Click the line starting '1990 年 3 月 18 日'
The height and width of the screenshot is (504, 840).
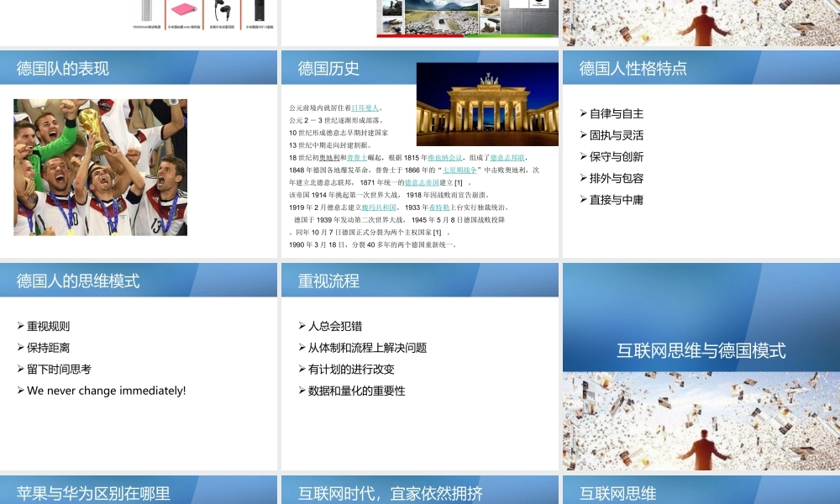tap(374, 244)
